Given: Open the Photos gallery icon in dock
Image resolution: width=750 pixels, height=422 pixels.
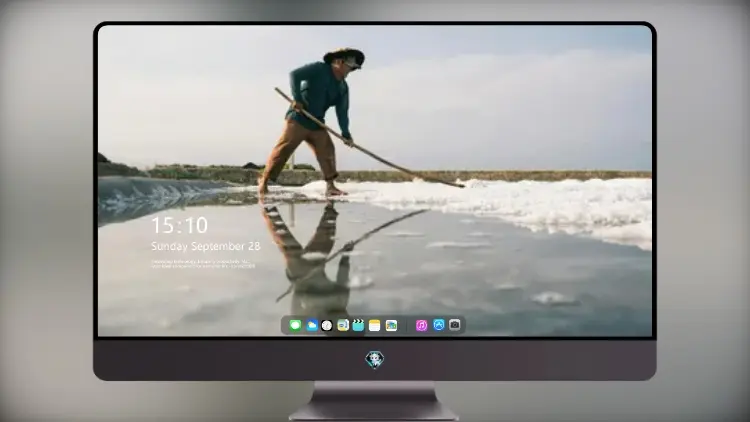Looking at the screenshot, I should (x=391, y=325).
